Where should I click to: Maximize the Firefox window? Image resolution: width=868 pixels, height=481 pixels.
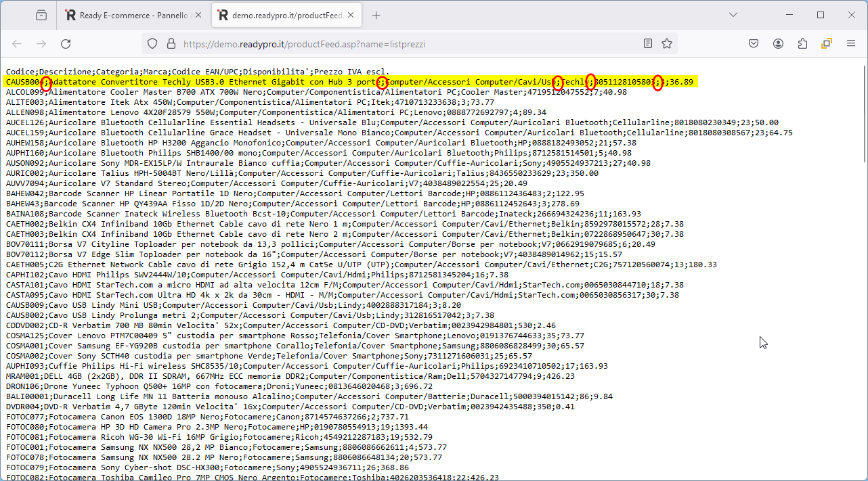(x=821, y=15)
